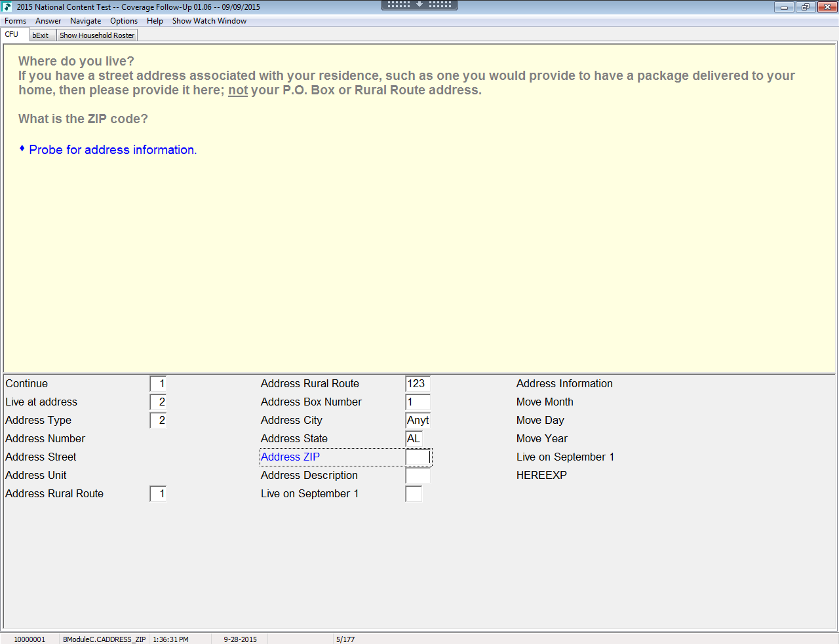Click right-column Live on September 1 label
This screenshot has height=644, width=839.
coord(565,457)
